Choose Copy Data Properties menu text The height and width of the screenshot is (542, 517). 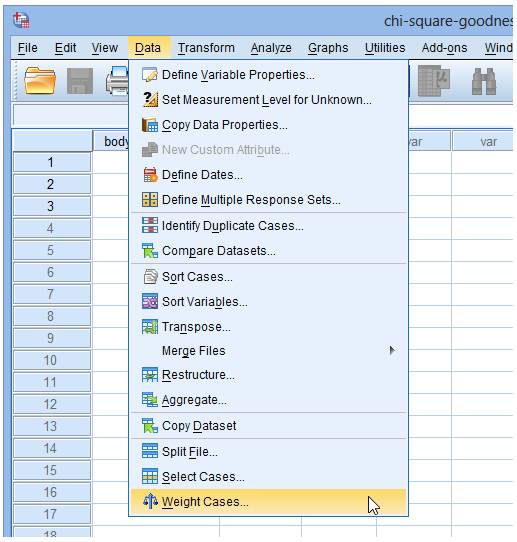click(225, 125)
